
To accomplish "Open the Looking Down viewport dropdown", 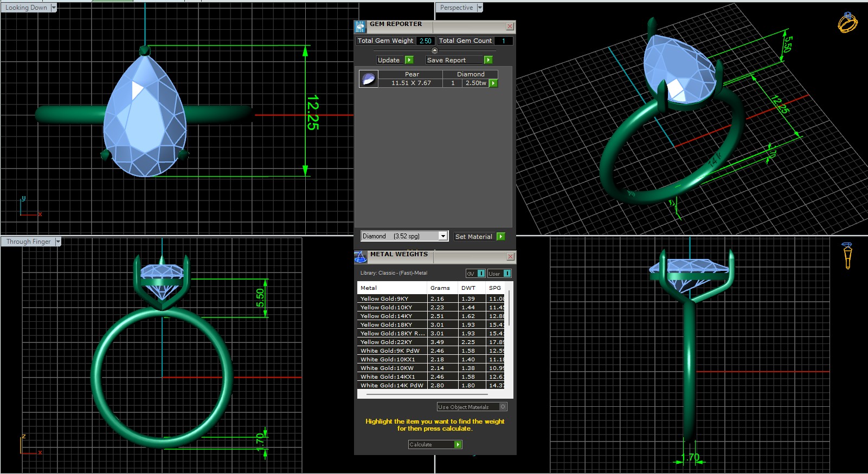I will (53, 8).
